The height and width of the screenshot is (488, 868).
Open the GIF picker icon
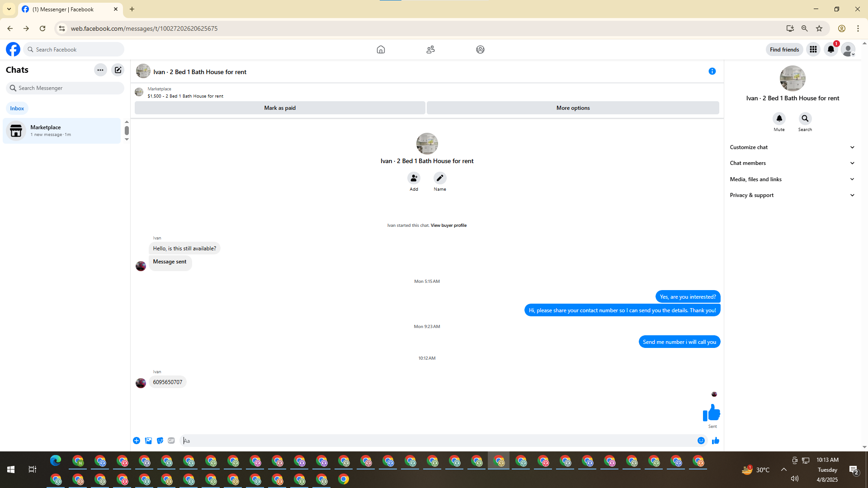(171, 441)
